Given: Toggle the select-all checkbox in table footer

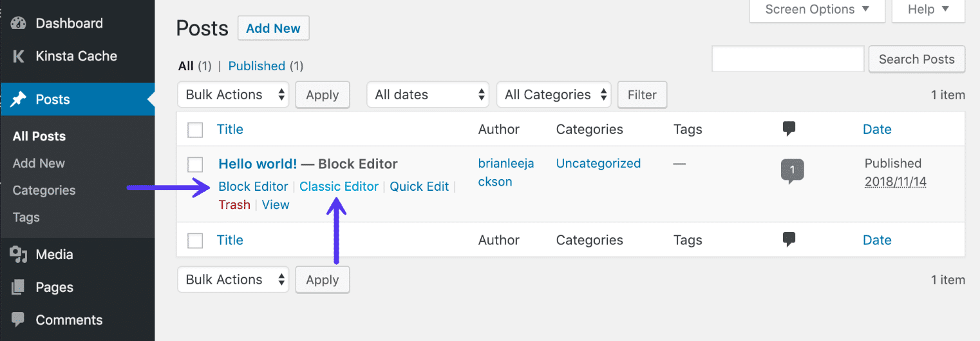Looking at the screenshot, I should pos(195,240).
